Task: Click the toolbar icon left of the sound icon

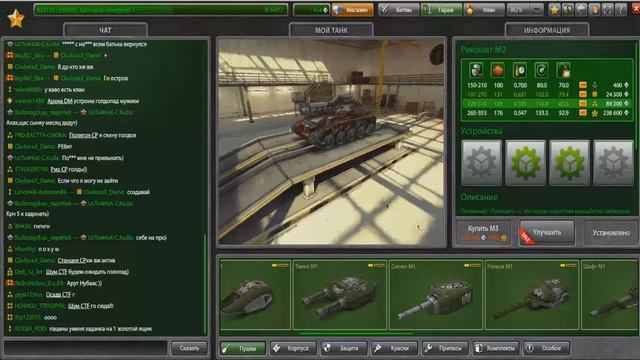Action: (x=581, y=10)
